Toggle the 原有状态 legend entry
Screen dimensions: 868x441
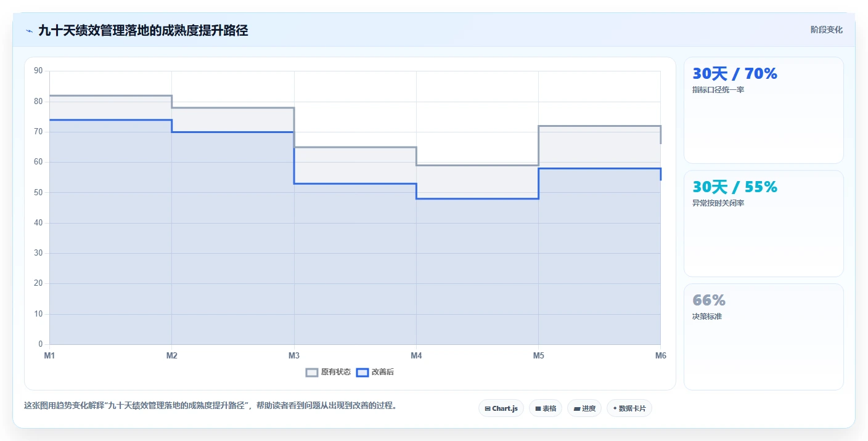[x=329, y=372]
